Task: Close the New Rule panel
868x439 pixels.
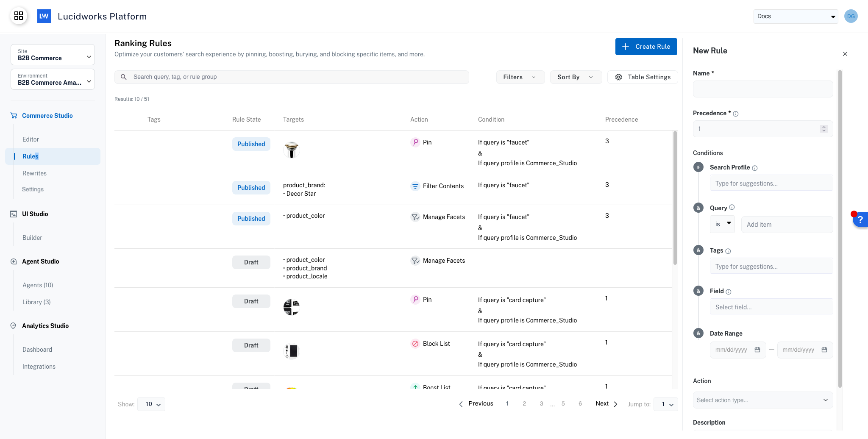Action: click(845, 54)
